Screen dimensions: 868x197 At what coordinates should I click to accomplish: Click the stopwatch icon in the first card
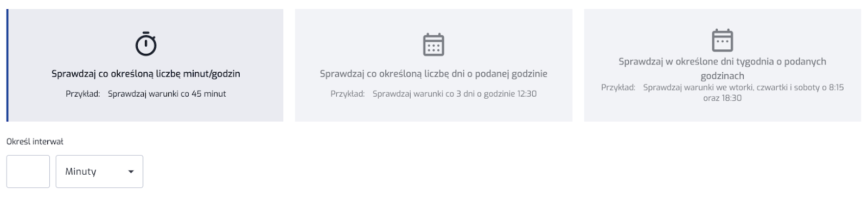click(146, 44)
